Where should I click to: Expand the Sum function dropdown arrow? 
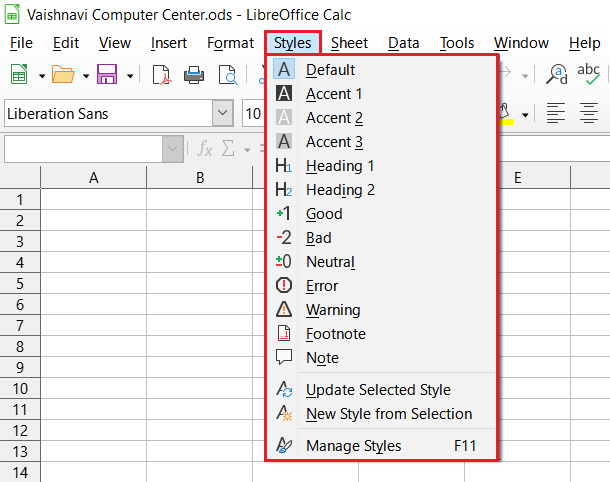coord(247,150)
